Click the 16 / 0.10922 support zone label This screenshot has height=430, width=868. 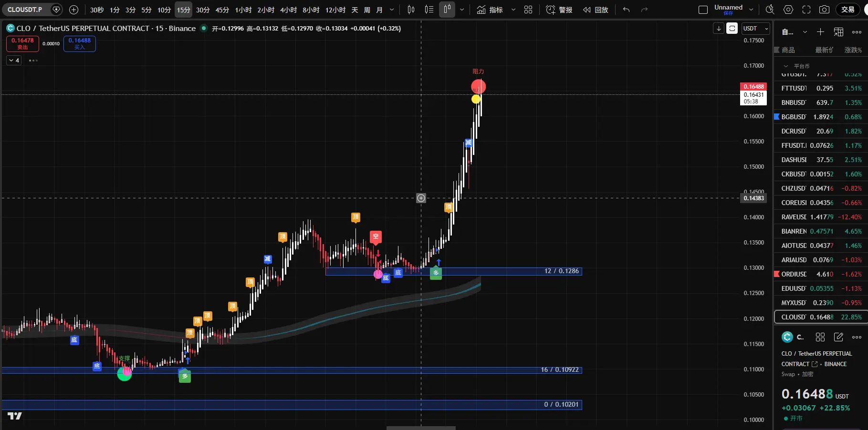[560, 370]
